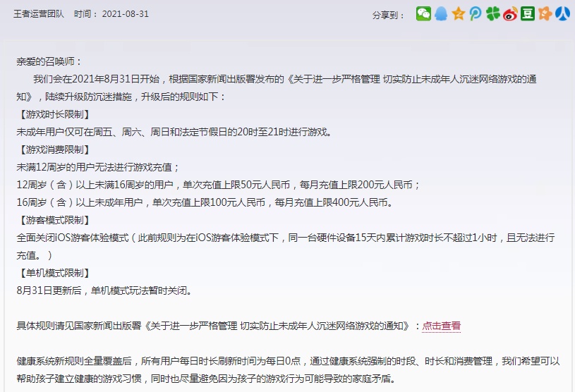Click the line with 每月充值上限400元人民币
Screen dimensions: 575x392
tap(205, 202)
